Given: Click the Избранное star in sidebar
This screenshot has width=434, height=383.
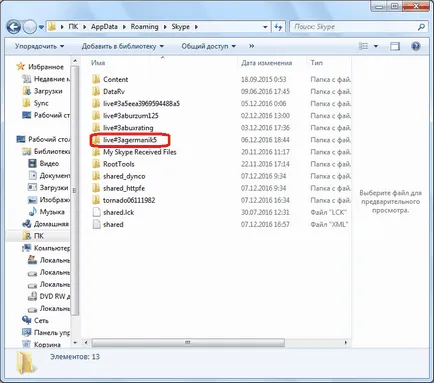Looking at the screenshot, I should pos(21,67).
